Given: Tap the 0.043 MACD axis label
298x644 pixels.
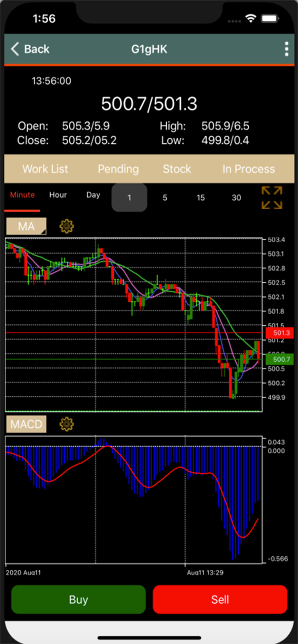Looking at the screenshot, I should pyautogui.click(x=276, y=442).
